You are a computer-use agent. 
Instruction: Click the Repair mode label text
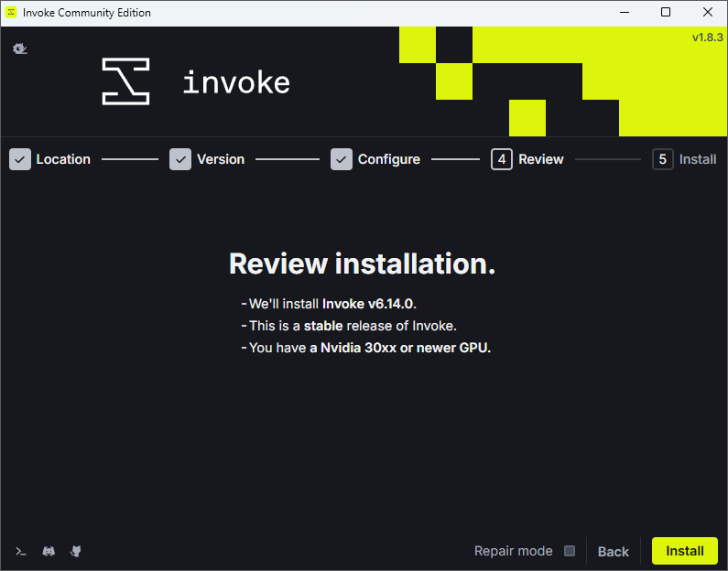coord(513,551)
